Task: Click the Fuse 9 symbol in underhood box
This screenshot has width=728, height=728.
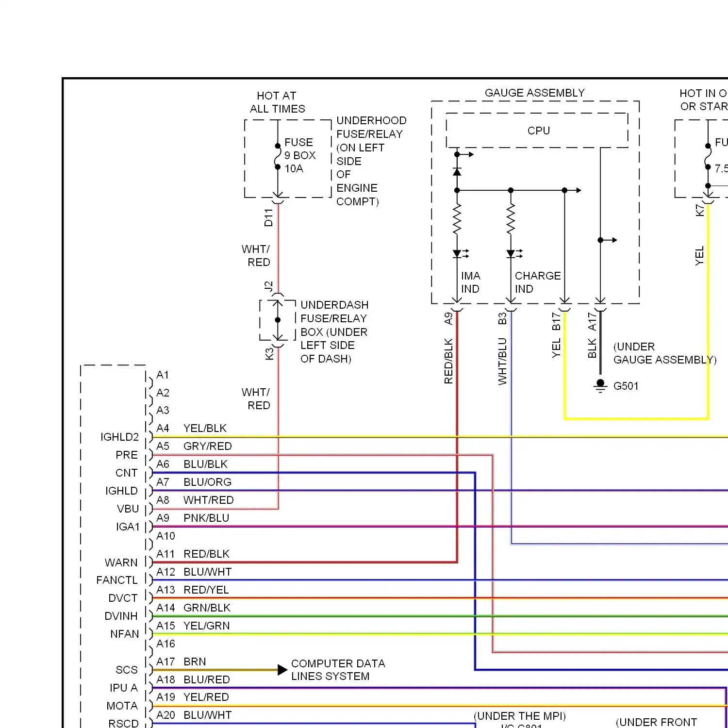Action: coord(278,156)
